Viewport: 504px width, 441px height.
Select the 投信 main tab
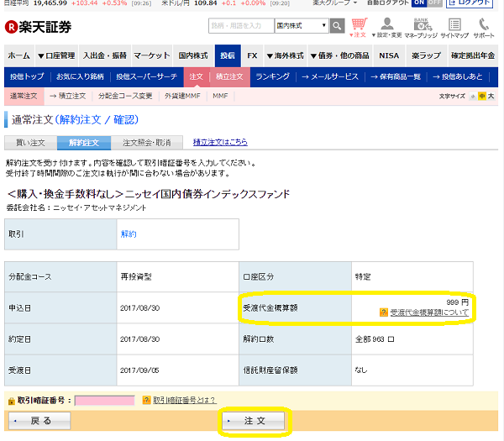pos(228,55)
